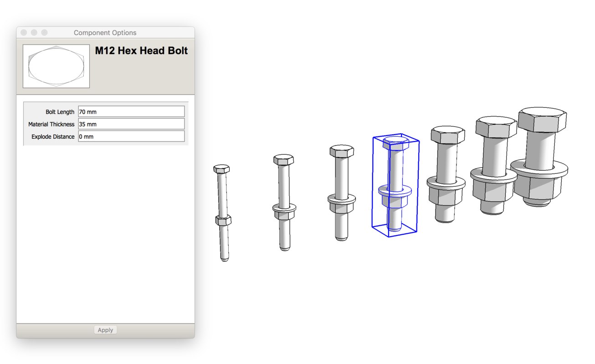
Task: Click the Explode Distance label
Action: point(53,136)
